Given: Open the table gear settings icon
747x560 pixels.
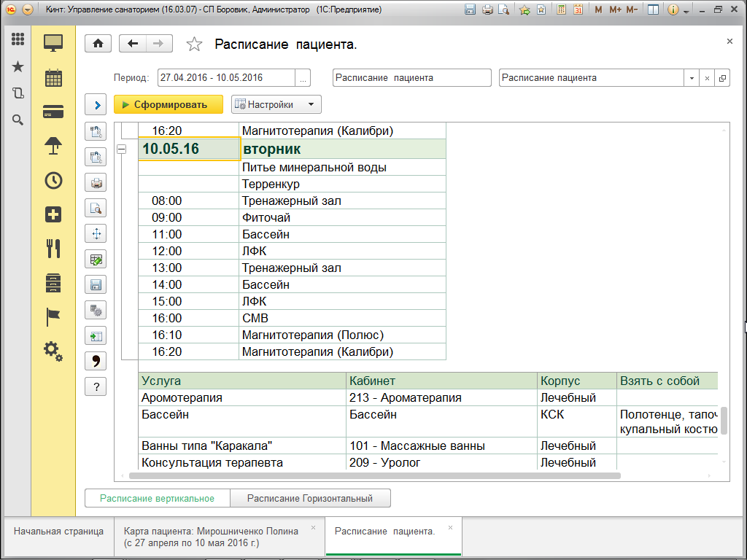Looking at the screenshot, I should [96, 311].
